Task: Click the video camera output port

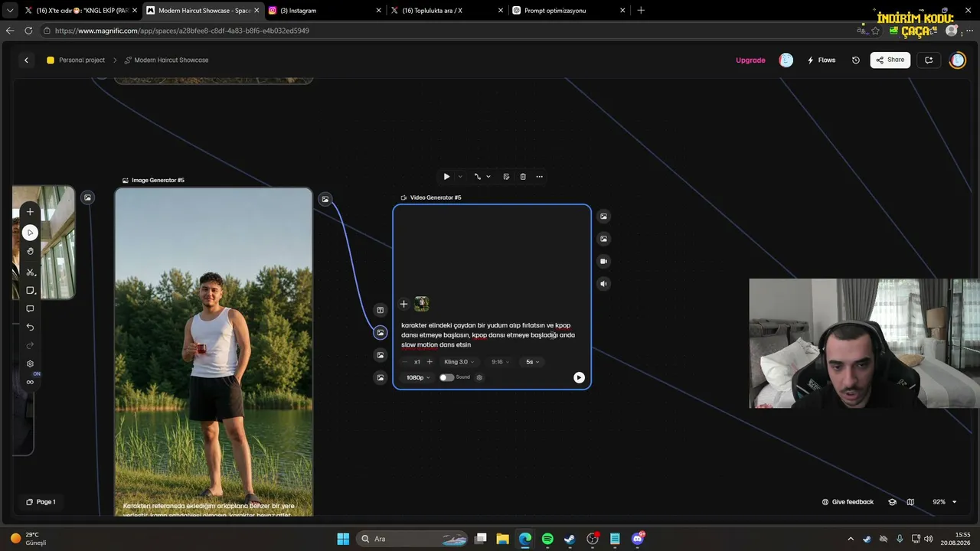Action: 603,261
